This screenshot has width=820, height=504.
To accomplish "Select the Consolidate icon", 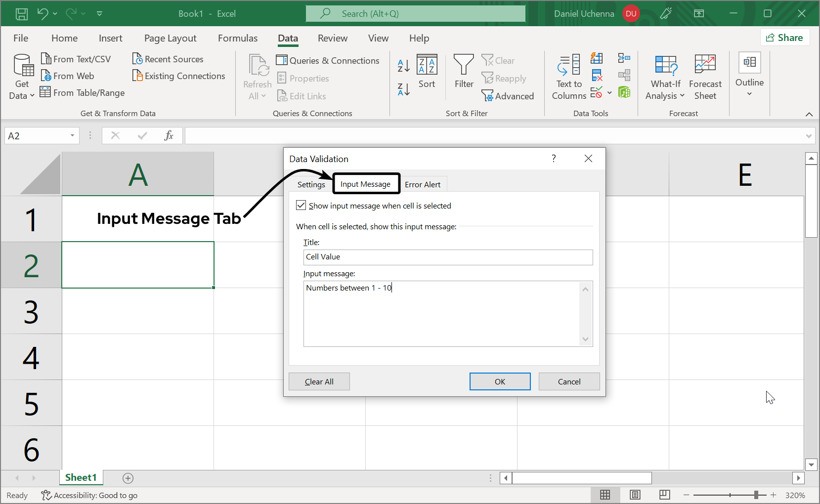I will coord(624,58).
